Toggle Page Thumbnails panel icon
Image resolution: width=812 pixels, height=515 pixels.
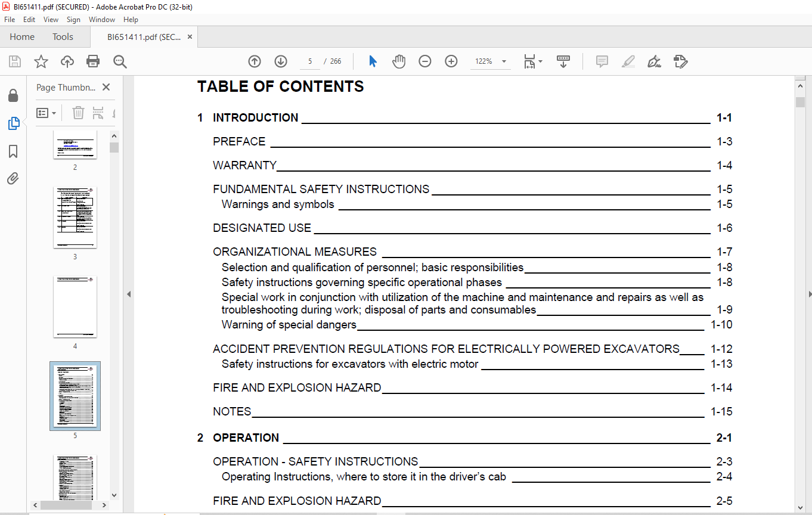[13, 123]
